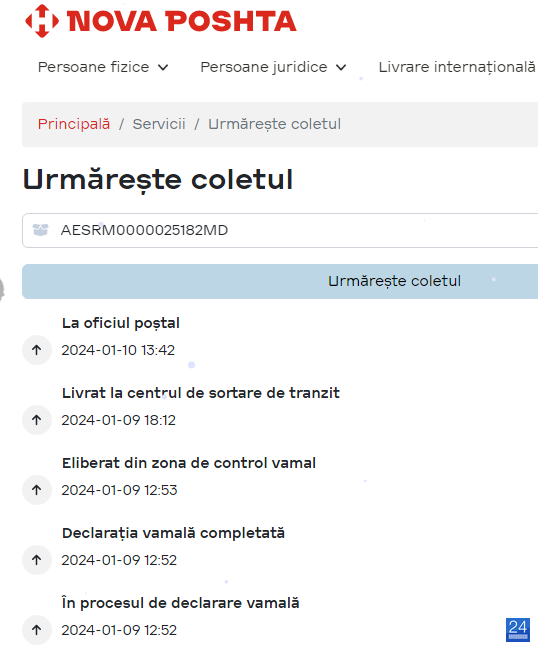Viewport: 538px width, 650px height.
Task: Click the parcel box icon in the tracking field
Action: 41,230
